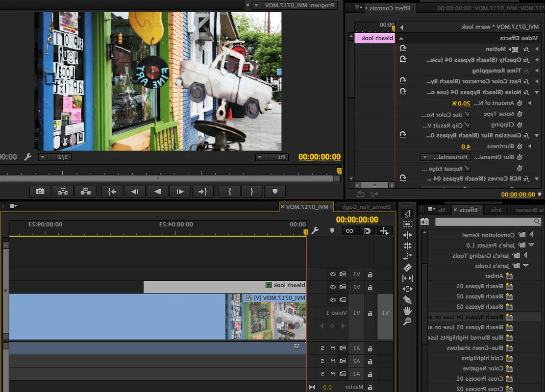Toggle the Repeat Edge checkbox
The image size is (545, 392).
(x=468, y=169)
